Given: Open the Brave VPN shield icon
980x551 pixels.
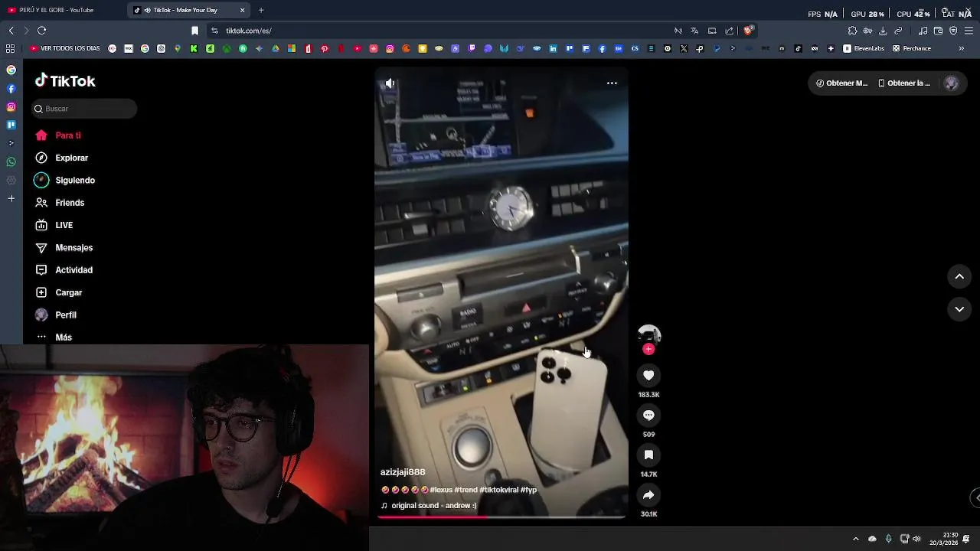Looking at the screenshot, I should 953,31.
